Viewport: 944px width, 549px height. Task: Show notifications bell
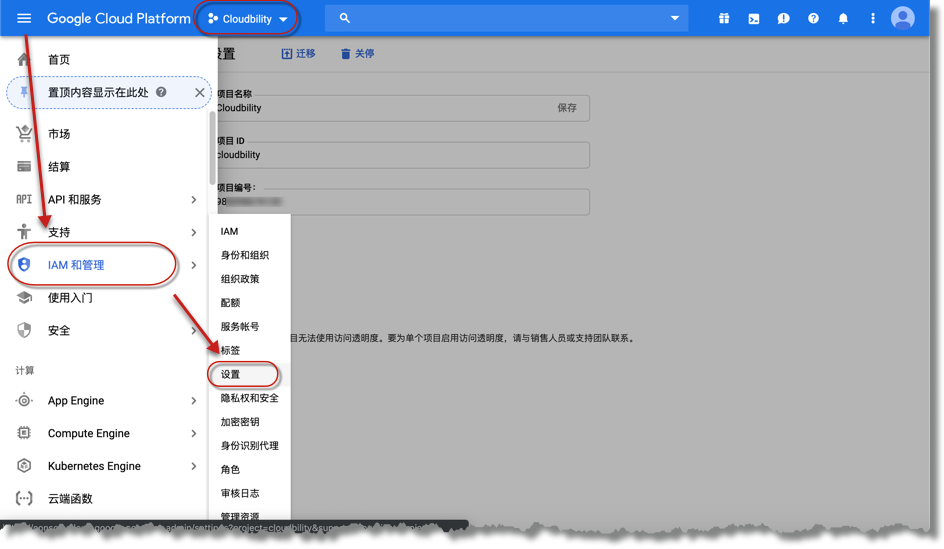coord(843,19)
